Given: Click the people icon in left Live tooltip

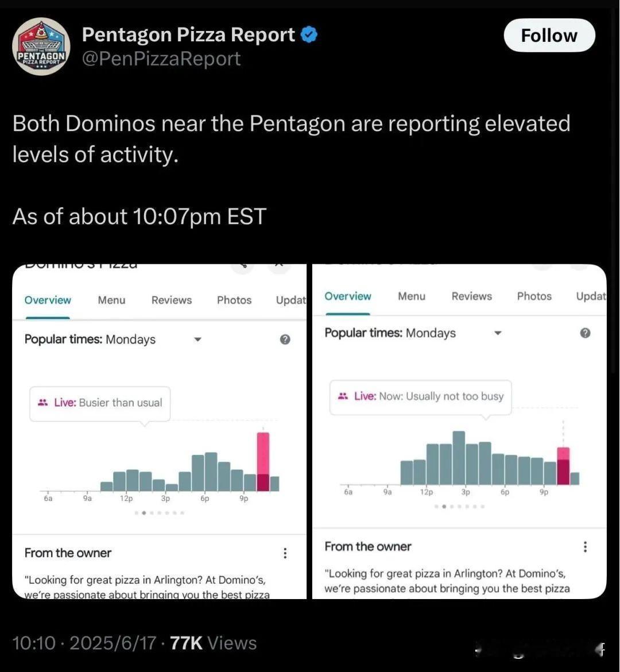Looking at the screenshot, I should point(43,403).
